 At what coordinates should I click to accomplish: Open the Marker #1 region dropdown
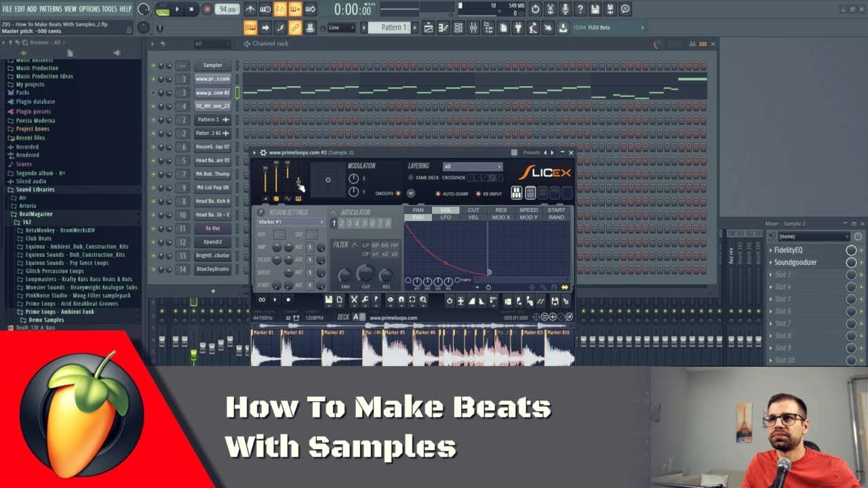tap(291, 222)
